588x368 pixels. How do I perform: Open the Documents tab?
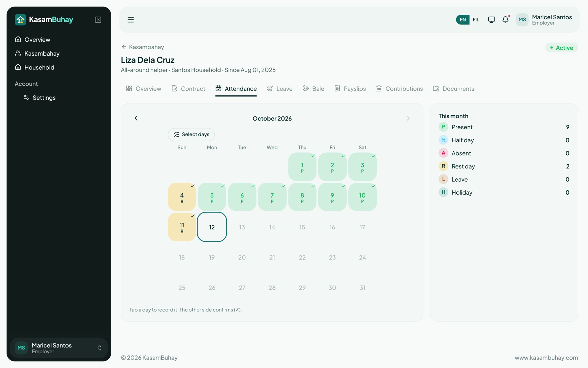pyautogui.click(x=453, y=89)
